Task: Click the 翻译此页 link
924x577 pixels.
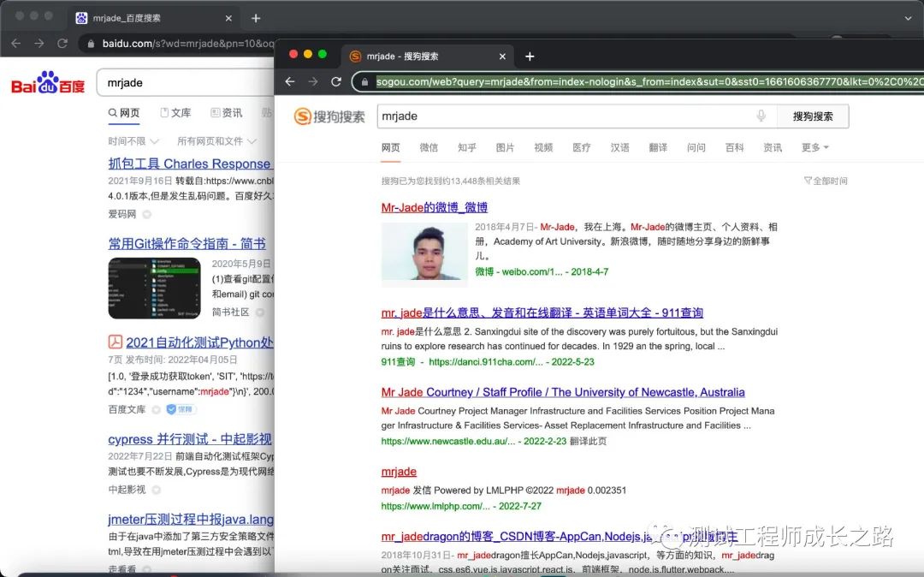Action: tap(588, 441)
